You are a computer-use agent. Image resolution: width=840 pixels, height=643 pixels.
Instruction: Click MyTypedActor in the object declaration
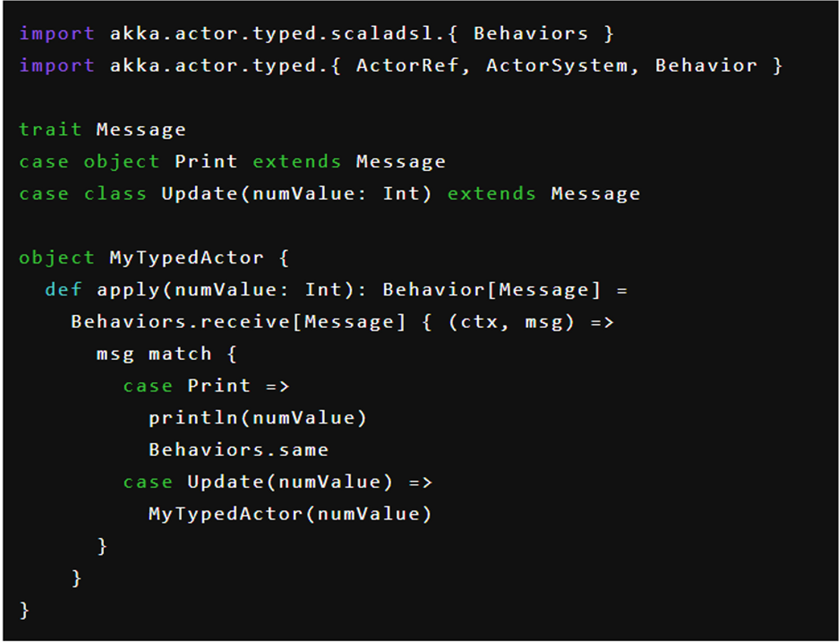tap(186, 258)
